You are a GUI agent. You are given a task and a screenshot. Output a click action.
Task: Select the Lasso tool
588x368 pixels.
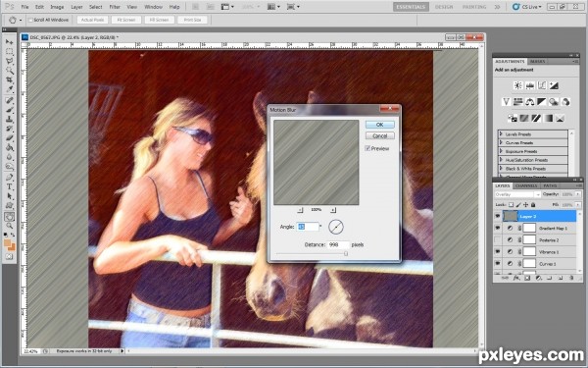point(9,61)
